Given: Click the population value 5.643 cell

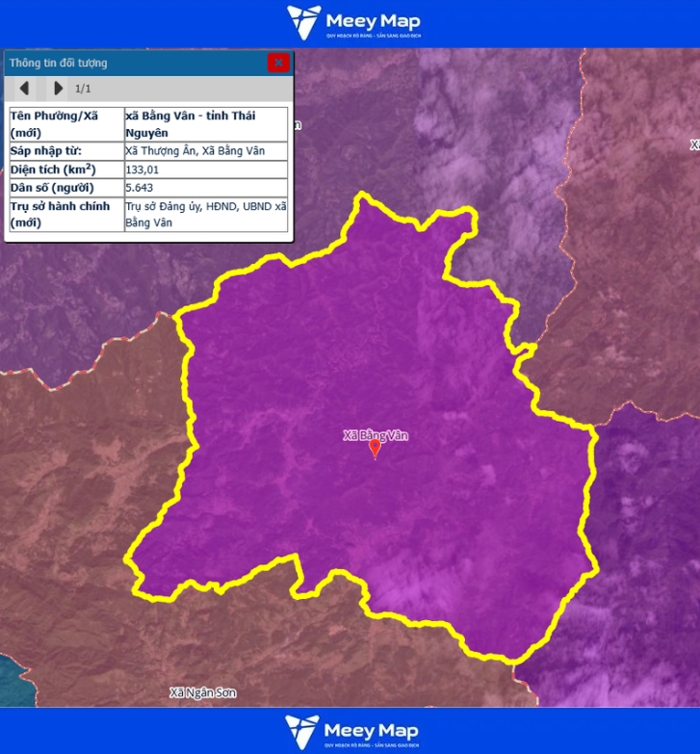Looking at the screenshot, I should [x=205, y=188].
